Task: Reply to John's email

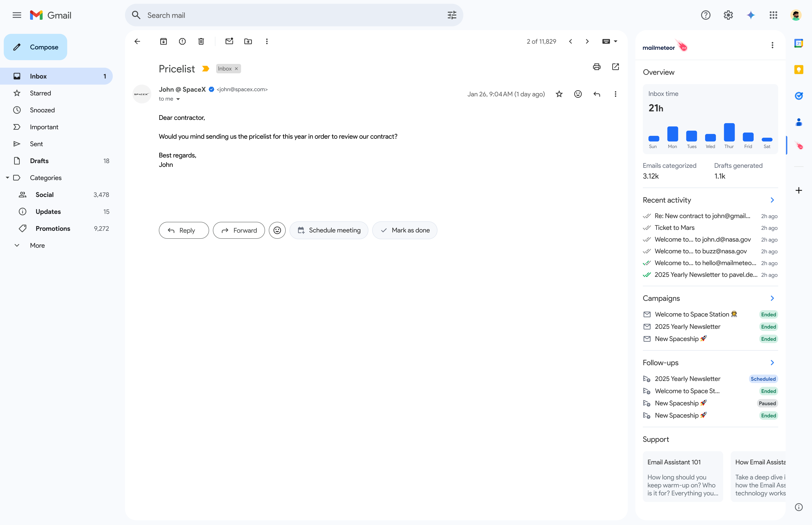Action: click(x=183, y=230)
